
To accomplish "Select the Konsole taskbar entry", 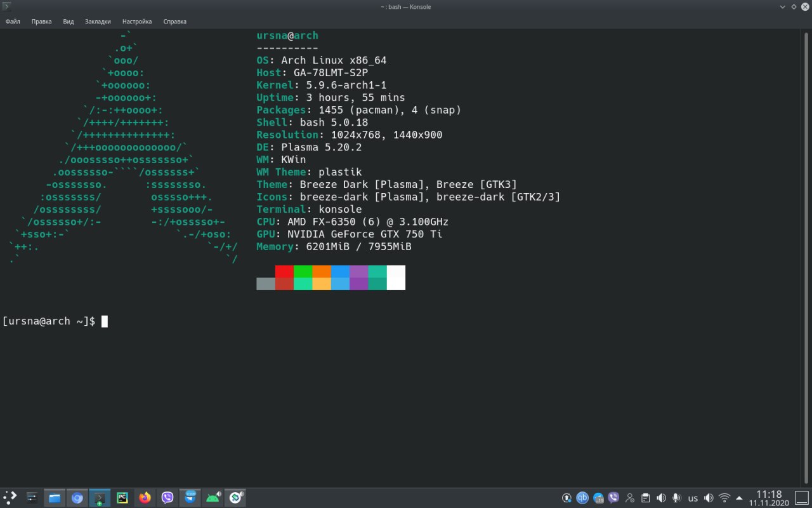I will coord(100,498).
